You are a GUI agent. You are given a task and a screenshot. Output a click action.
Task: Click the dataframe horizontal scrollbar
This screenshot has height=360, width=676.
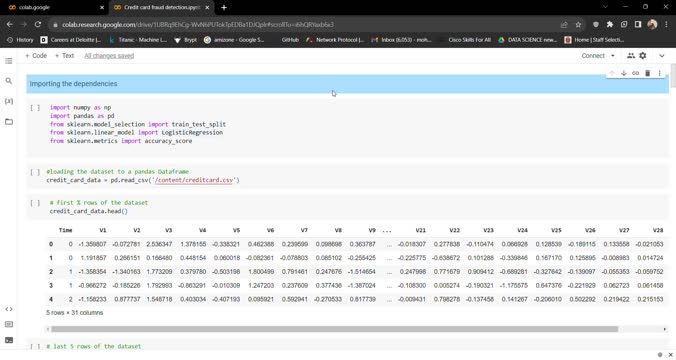[x=334, y=329]
